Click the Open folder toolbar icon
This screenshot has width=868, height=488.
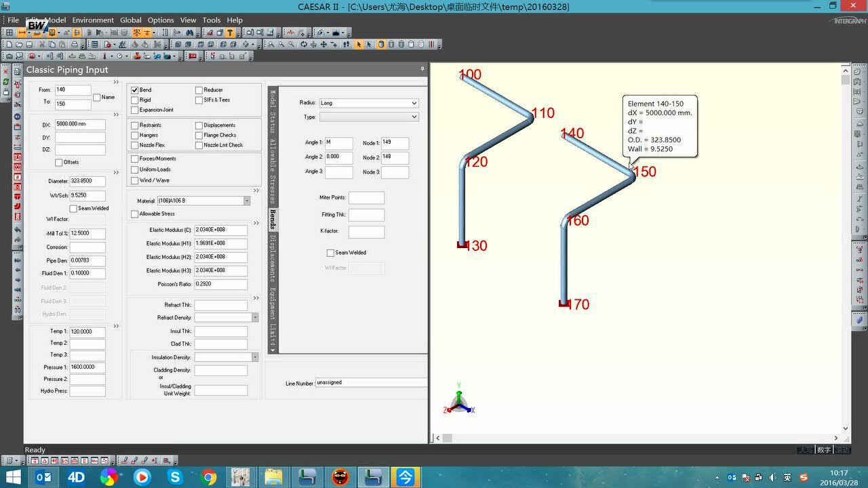(x=18, y=45)
